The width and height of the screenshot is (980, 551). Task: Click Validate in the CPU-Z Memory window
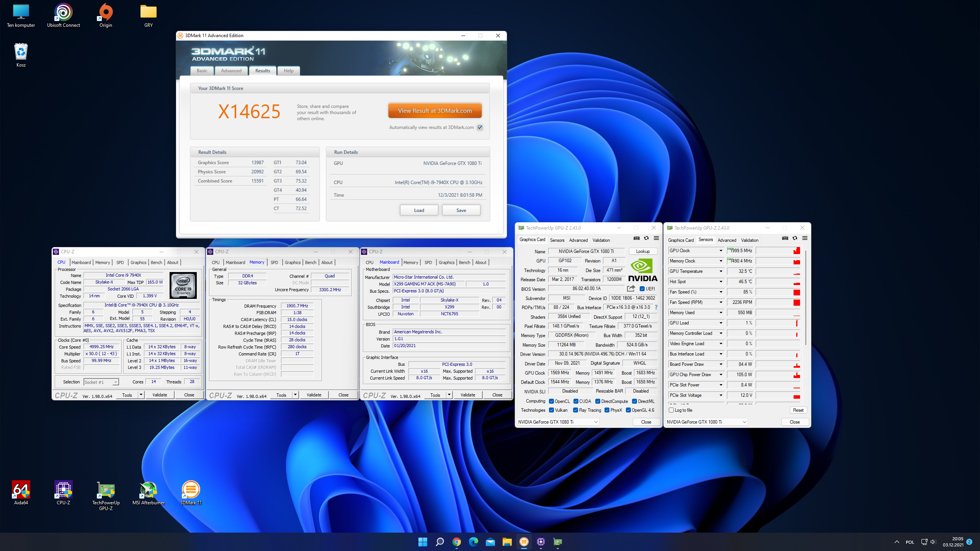(x=314, y=395)
